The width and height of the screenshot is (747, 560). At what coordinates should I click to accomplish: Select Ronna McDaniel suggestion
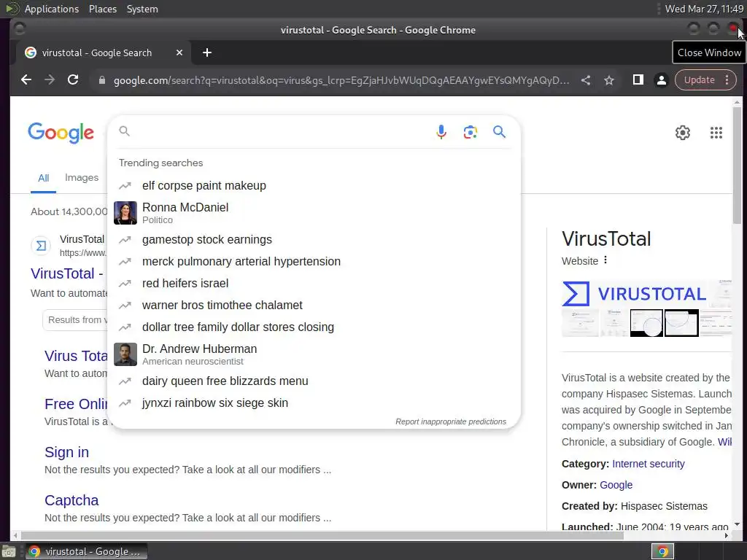pyautogui.click(x=314, y=213)
